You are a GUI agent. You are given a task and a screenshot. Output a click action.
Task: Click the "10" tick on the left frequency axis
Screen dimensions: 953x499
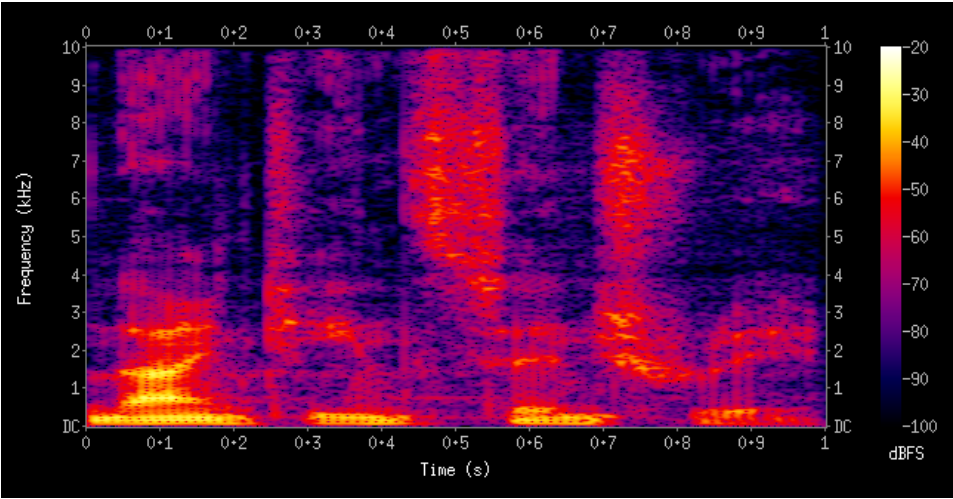[x=71, y=47]
